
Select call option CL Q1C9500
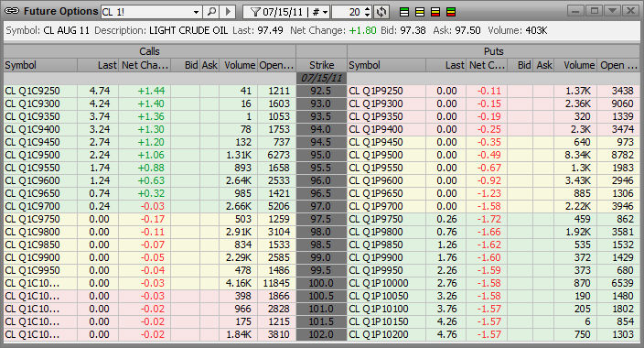(x=32, y=155)
